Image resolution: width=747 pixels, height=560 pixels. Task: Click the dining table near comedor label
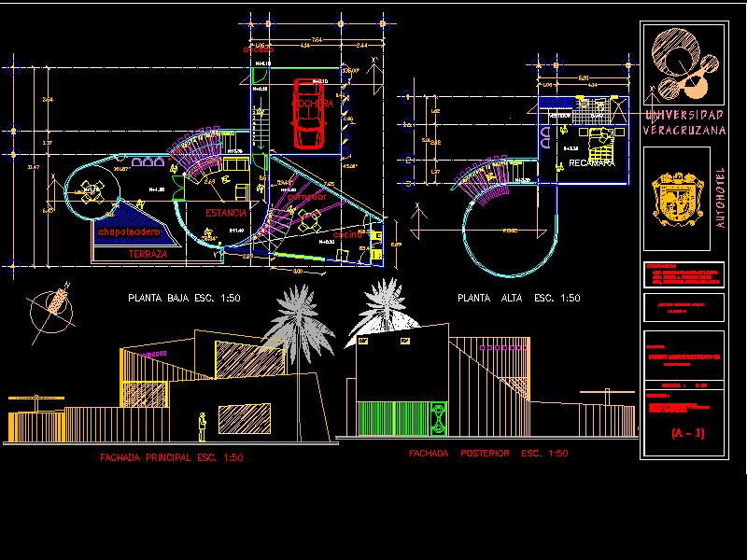tap(309, 222)
